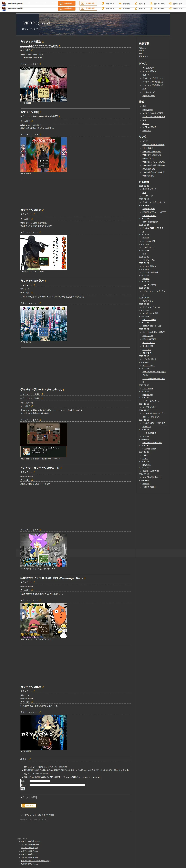Click カマソッソの謎 flaming title screenshot
This screenshot has width=186, height=868.
pos(44,155)
